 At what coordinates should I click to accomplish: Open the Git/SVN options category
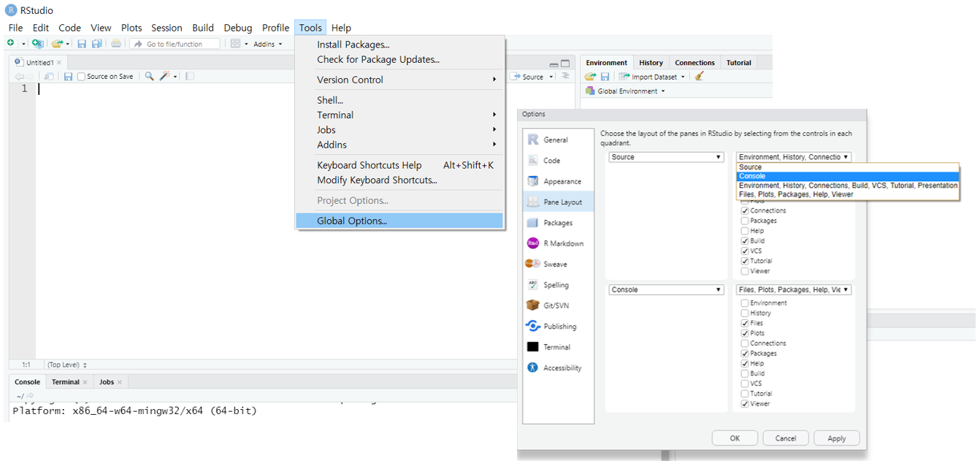coord(559,305)
